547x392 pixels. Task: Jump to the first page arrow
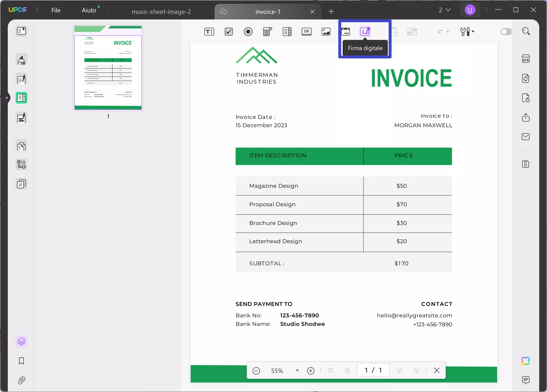click(330, 371)
